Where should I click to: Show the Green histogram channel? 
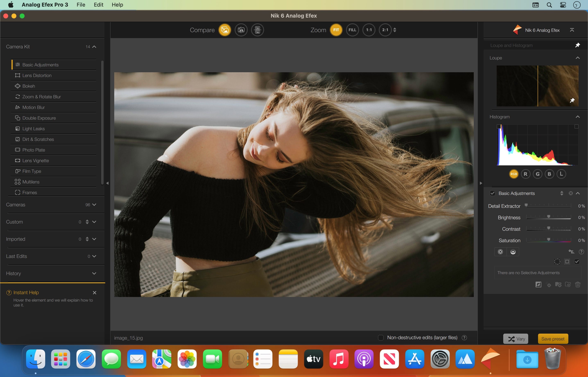[x=538, y=174]
